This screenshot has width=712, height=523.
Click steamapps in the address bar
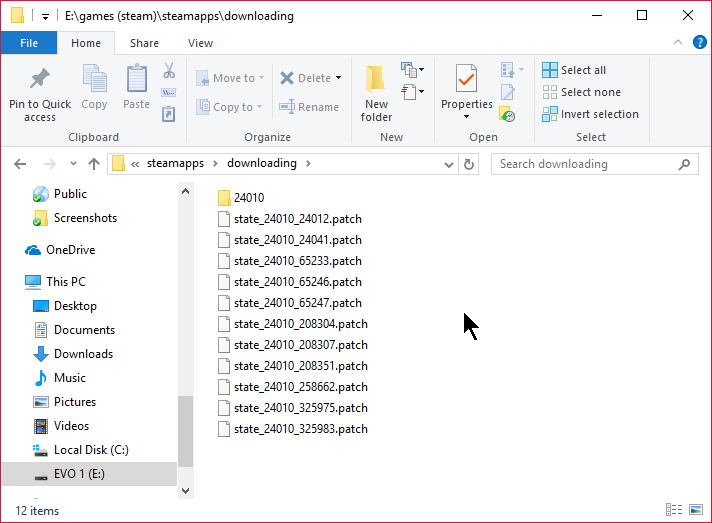click(x=175, y=163)
